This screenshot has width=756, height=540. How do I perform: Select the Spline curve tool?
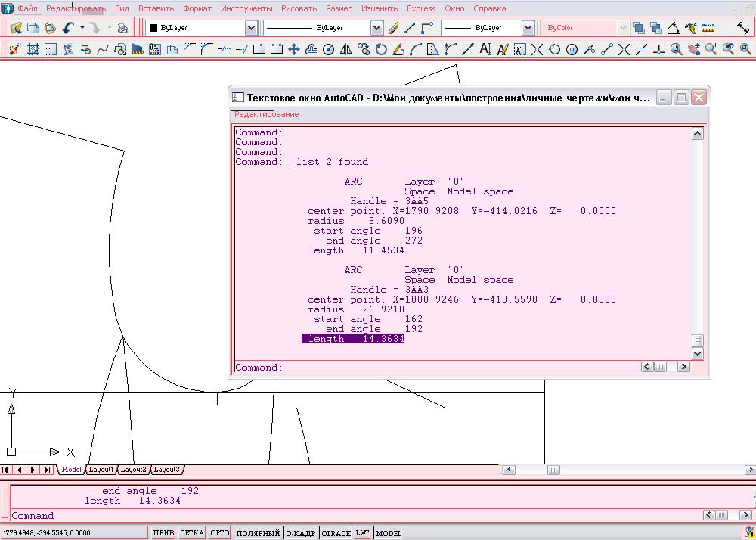(x=102, y=50)
